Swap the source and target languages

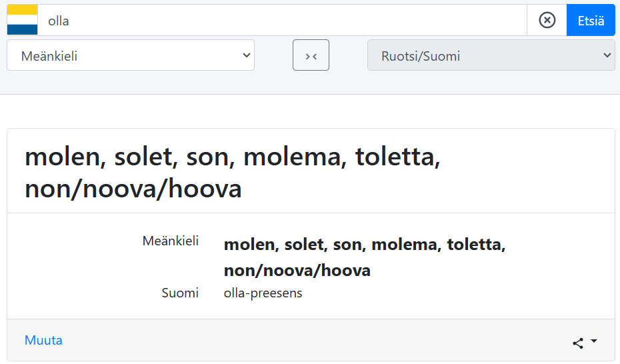tap(311, 55)
